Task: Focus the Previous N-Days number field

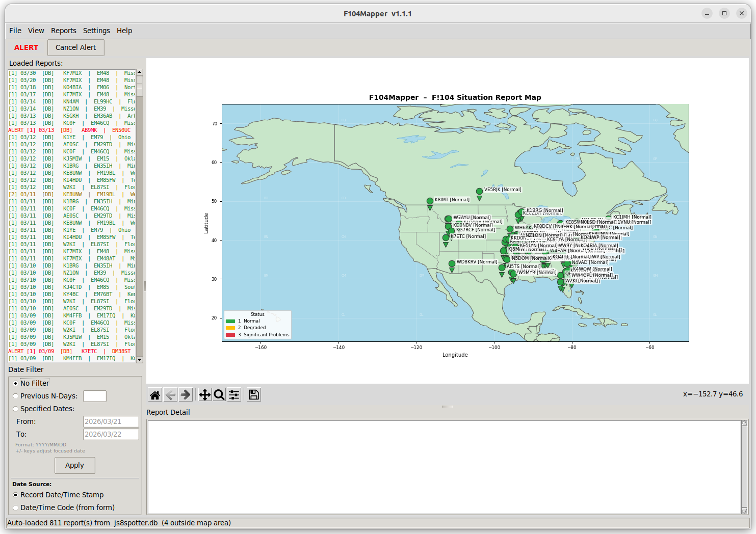Action: [94, 396]
